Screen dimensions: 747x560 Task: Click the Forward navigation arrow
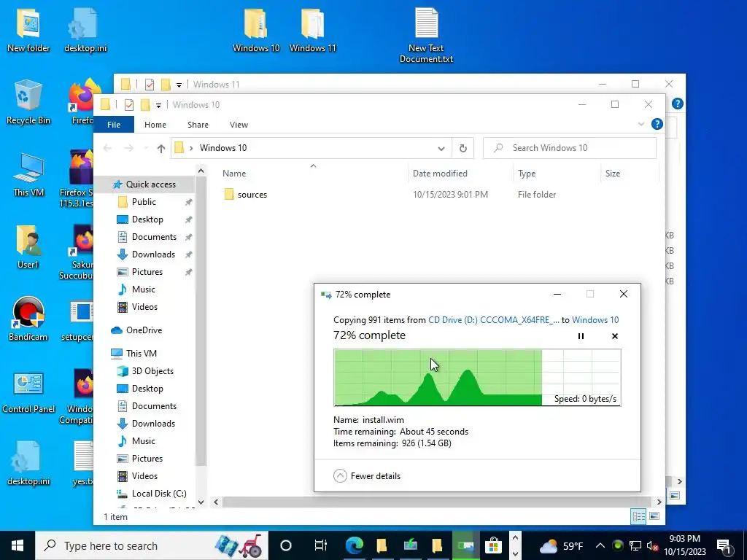(128, 149)
